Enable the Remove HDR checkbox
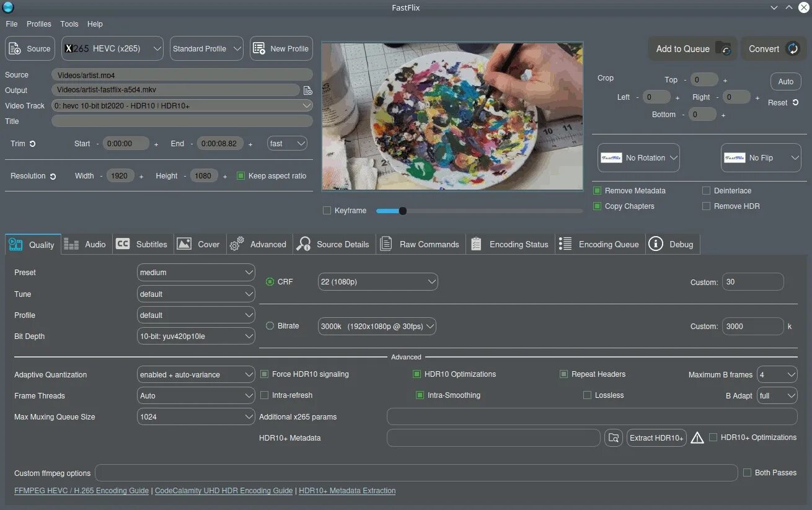 [x=706, y=206]
